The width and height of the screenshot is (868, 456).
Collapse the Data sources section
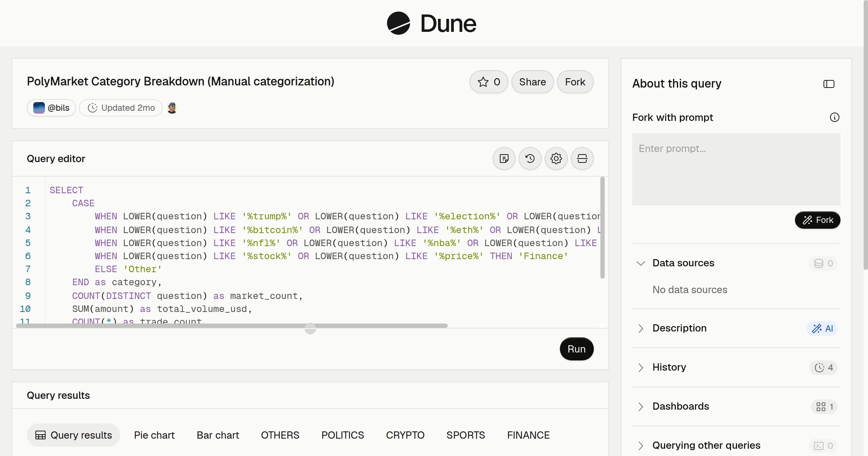(641, 263)
